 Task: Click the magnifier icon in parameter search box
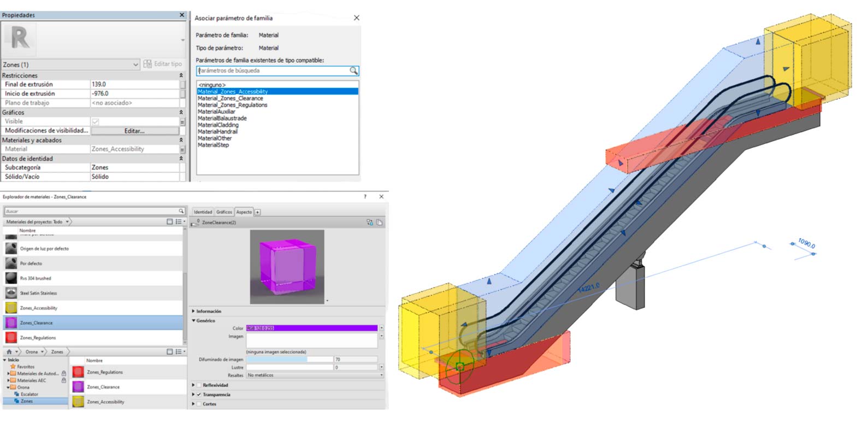click(353, 71)
